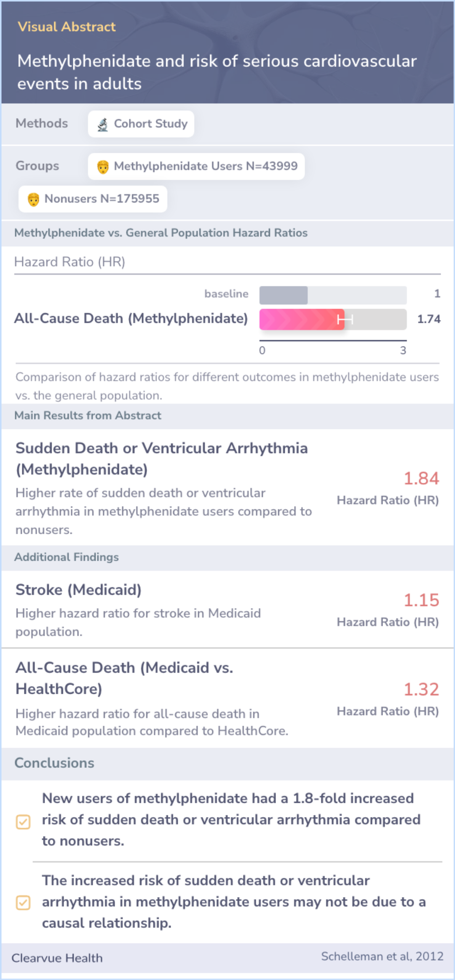The width and height of the screenshot is (455, 980).
Task: Select the Methylphenidate Users N=43999 chip
Action: click(196, 166)
